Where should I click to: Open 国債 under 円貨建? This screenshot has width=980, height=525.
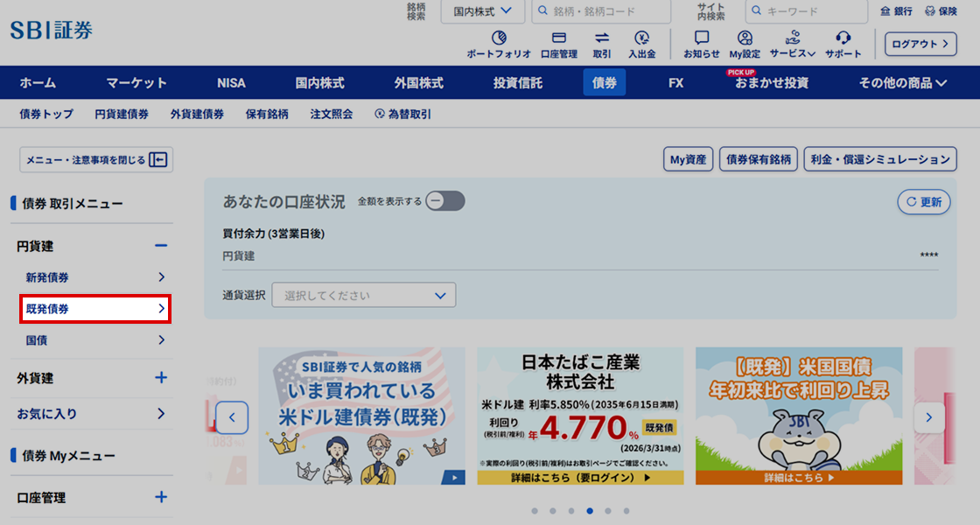tap(95, 340)
